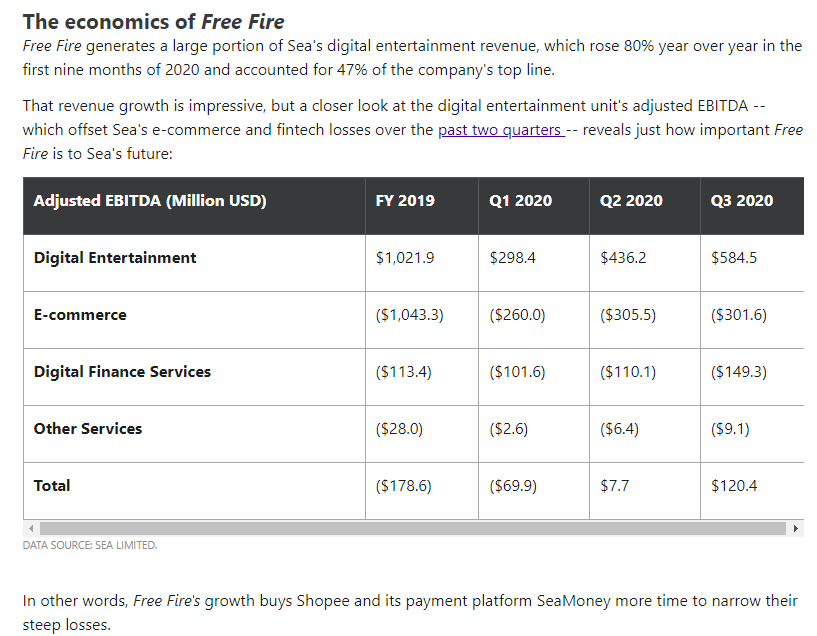
Task: Click the table's right scroll arrow
Action: point(796,528)
